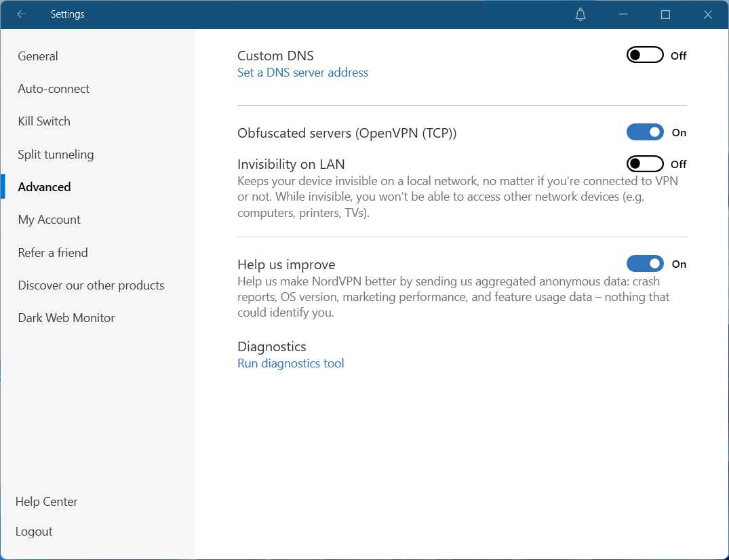Screen dimensions: 729x560
Task: Turn off Obfuscated servers toggle
Action: 644,132
